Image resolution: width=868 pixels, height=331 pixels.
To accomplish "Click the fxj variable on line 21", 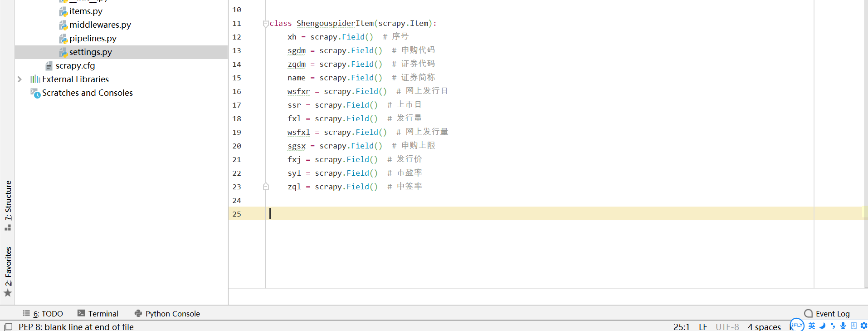I will tap(294, 159).
